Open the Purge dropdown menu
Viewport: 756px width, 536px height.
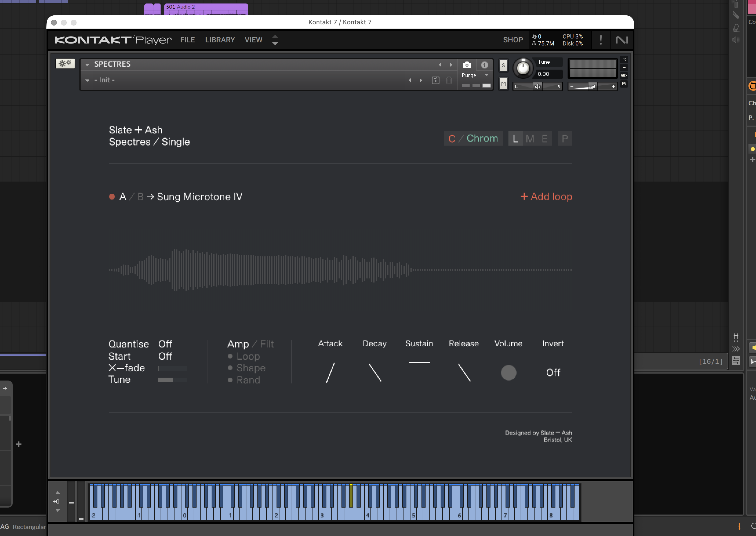[x=475, y=75]
